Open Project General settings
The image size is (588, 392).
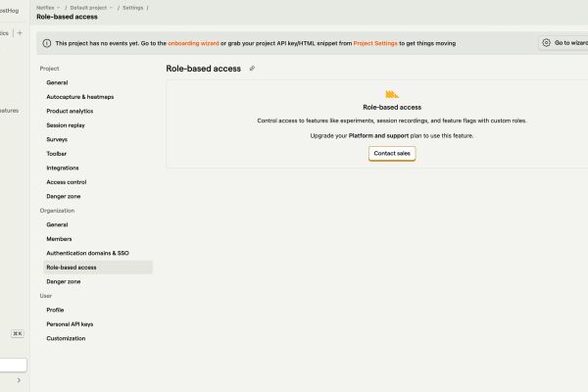coord(98,82)
